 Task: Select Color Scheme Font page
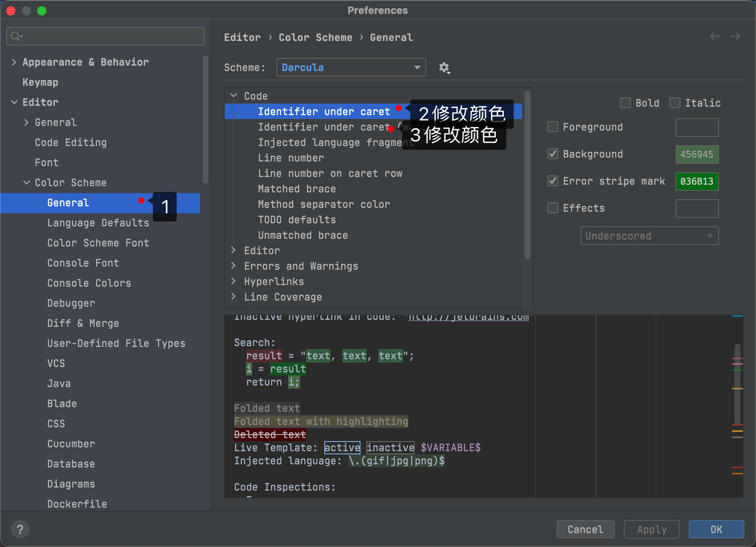click(x=98, y=243)
